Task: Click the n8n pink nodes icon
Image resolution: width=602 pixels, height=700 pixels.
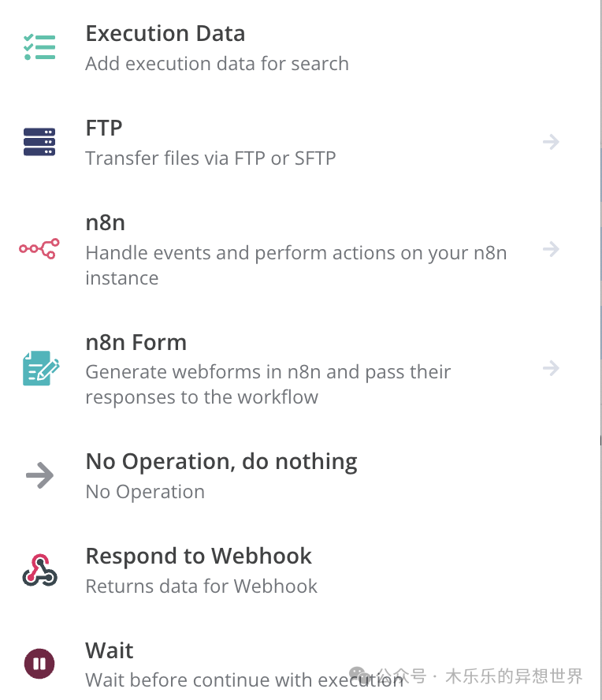Action: [39, 248]
